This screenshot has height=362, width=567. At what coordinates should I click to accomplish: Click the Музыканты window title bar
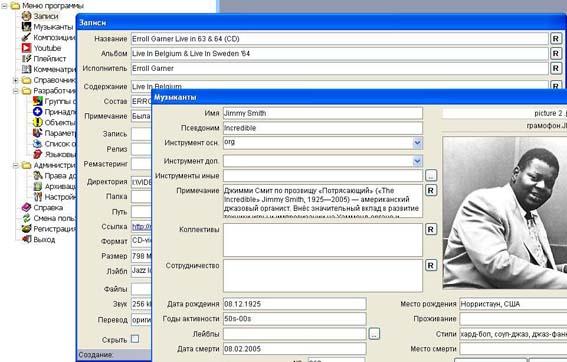359,97
